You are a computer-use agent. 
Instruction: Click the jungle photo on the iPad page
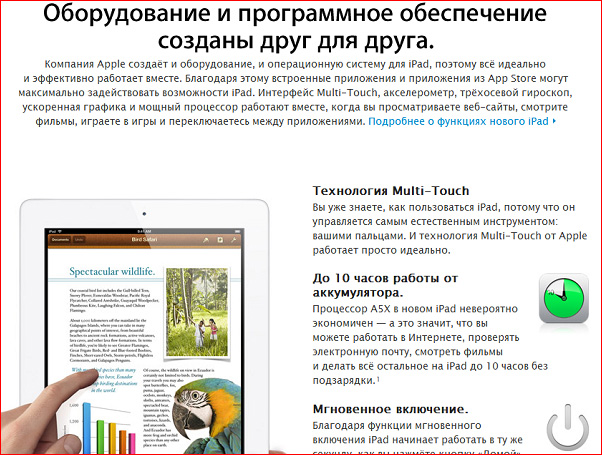(197, 312)
